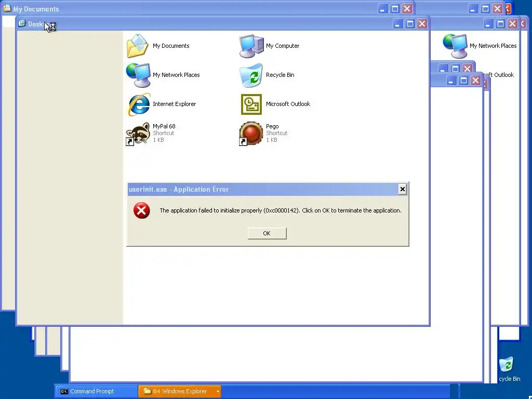The width and height of the screenshot is (532, 399).
Task: Click the My Documents window title icon
Action: pos(7,8)
